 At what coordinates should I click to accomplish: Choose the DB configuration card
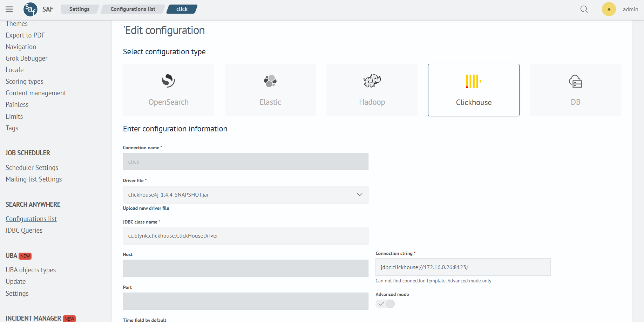pyautogui.click(x=576, y=90)
